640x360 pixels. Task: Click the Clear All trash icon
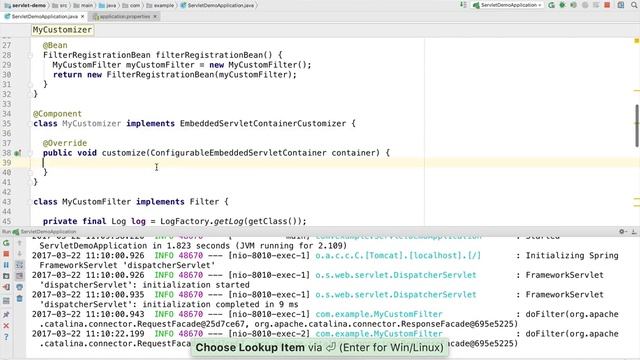19,299
